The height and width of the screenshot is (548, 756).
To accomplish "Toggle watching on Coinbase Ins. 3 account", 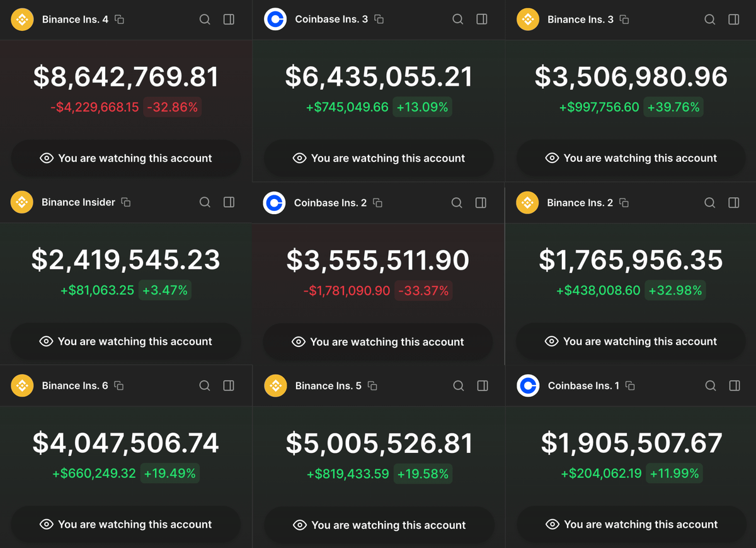I will [x=379, y=158].
